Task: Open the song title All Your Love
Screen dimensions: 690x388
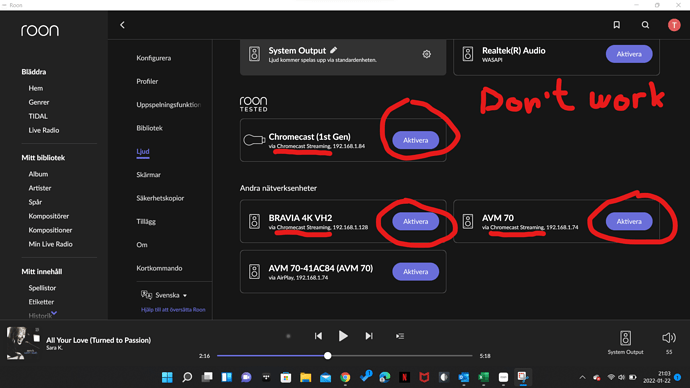Action: coord(98,340)
